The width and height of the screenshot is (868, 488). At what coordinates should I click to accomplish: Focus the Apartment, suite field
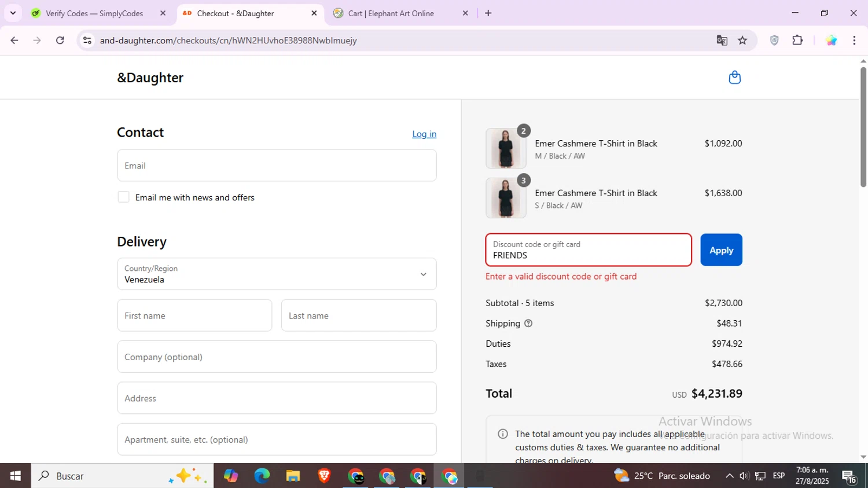pyautogui.click(x=277, y=439)
